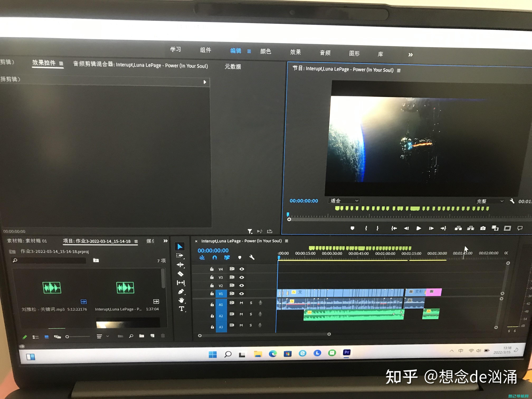Switch to 组件 workspace
The height and width of the screenshot is (399, 532).
[206, 50]
